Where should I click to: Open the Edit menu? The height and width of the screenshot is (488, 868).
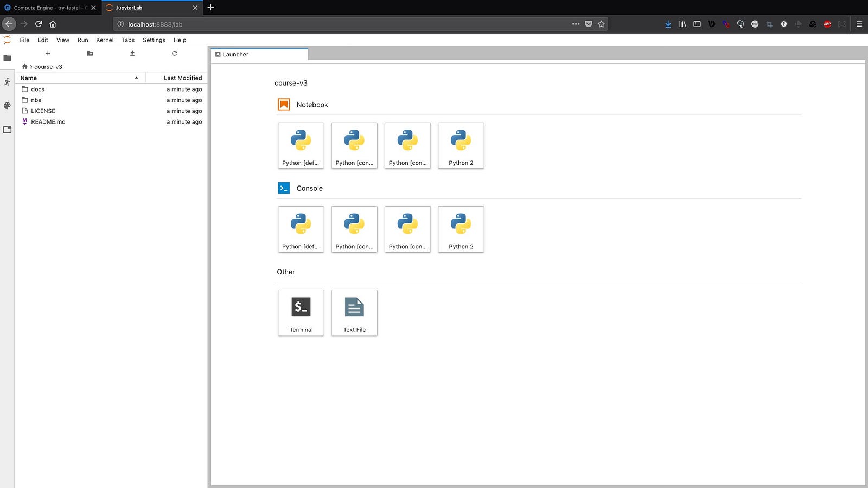(43, 40)
